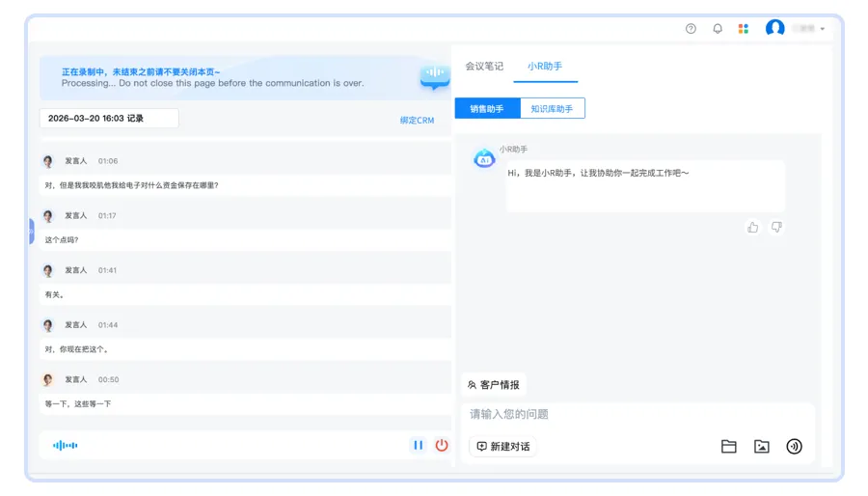Stop recording with the red power button
The width and height of the screenshot is (868, 496).
coord(441,445)
